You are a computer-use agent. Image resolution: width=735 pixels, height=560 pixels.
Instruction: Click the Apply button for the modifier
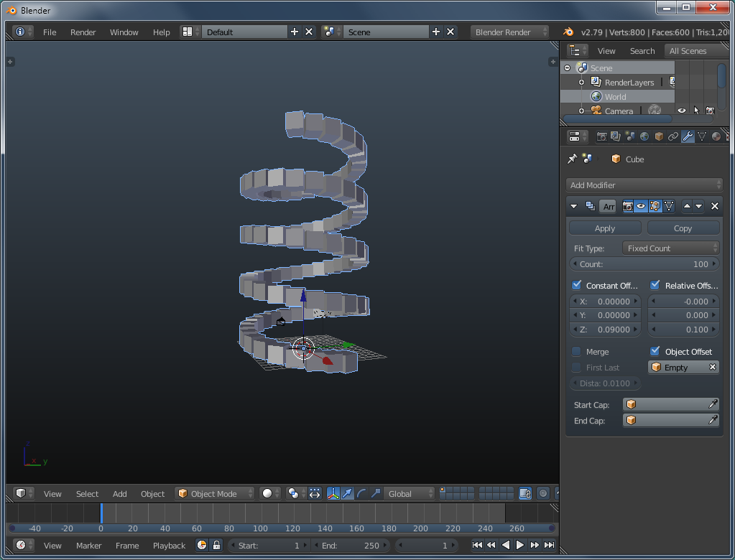coord(605,228)
